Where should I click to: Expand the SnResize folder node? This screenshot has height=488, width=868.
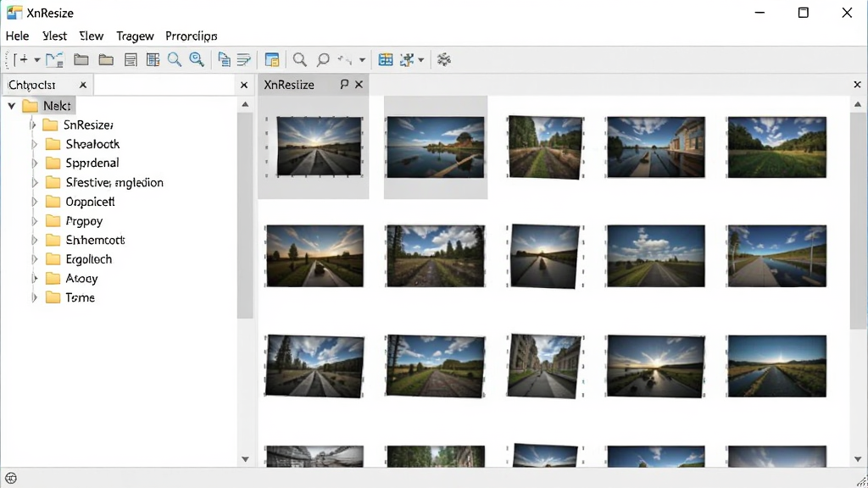click(33, 125)
